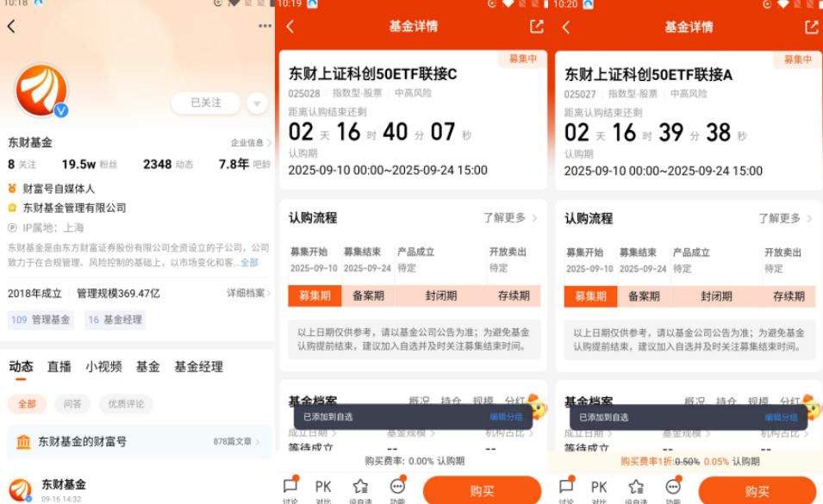The height and width of the screenshot is (504, 823).
Task: Tap the 东财基金管理有限公司 company badge
Action: 67,208
